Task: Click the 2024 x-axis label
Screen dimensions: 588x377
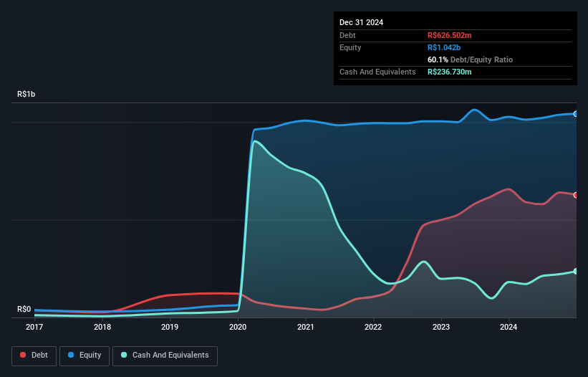Action: [509, 327]
